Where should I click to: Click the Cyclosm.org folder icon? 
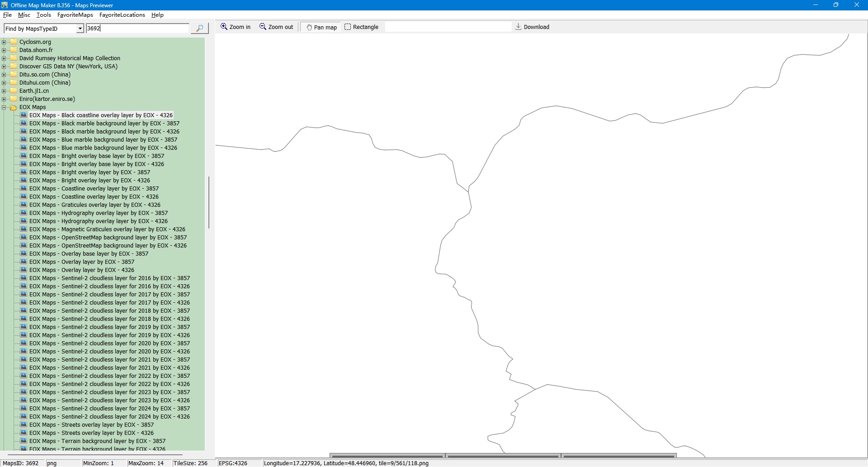[14, 42]
